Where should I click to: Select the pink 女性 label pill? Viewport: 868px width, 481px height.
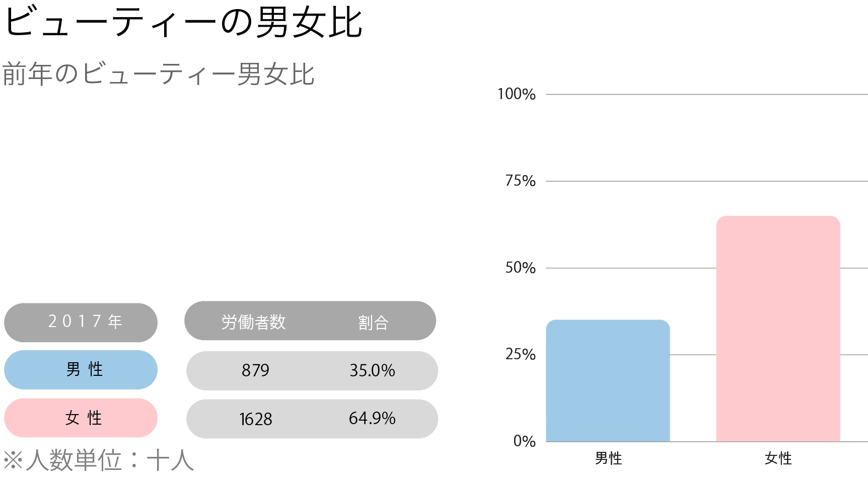point(81,418)
